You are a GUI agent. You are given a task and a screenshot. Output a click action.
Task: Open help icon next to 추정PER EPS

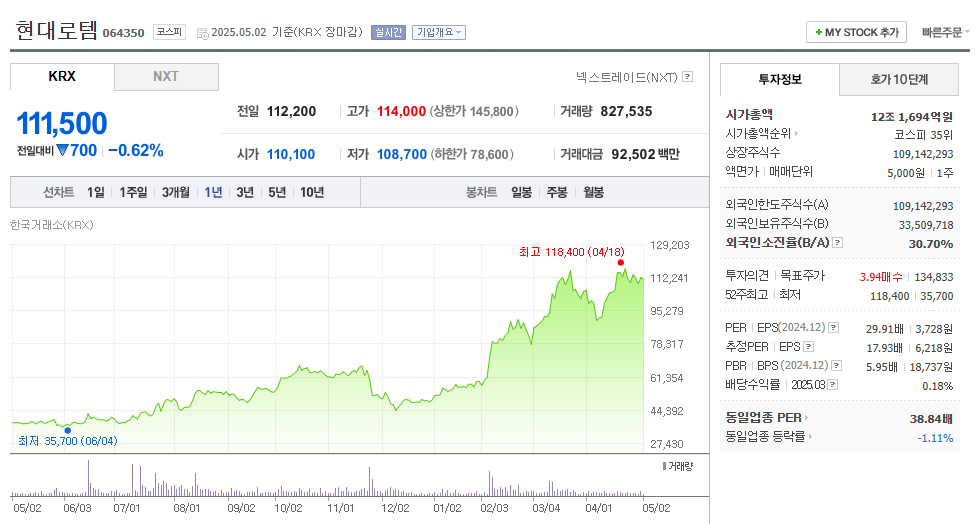809,347
